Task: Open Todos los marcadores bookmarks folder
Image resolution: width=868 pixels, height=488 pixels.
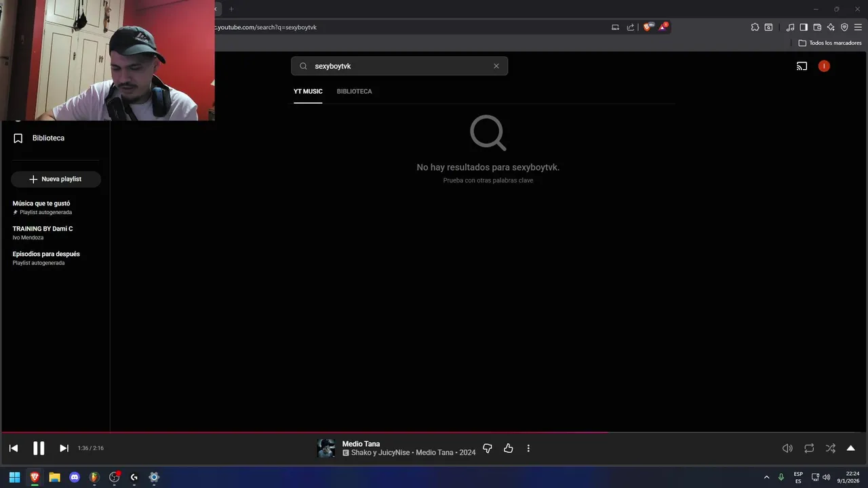Action: tap(830, 43)
